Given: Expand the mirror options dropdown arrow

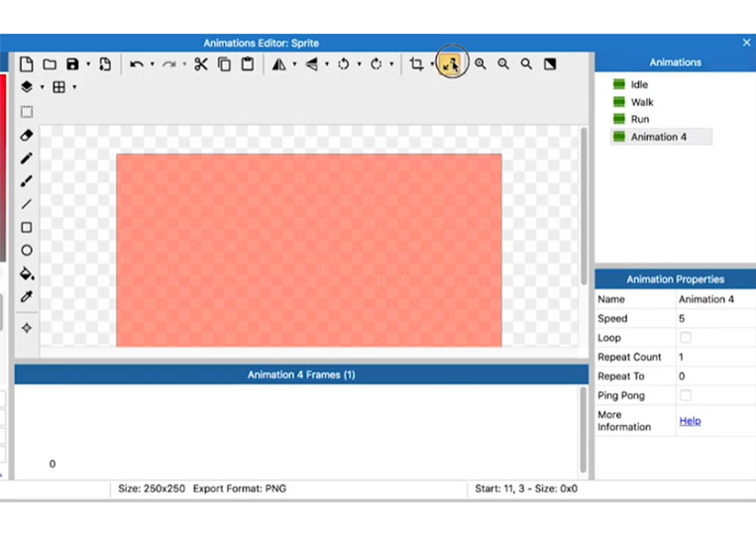Looking at the screenshot, I should point(294,63).
